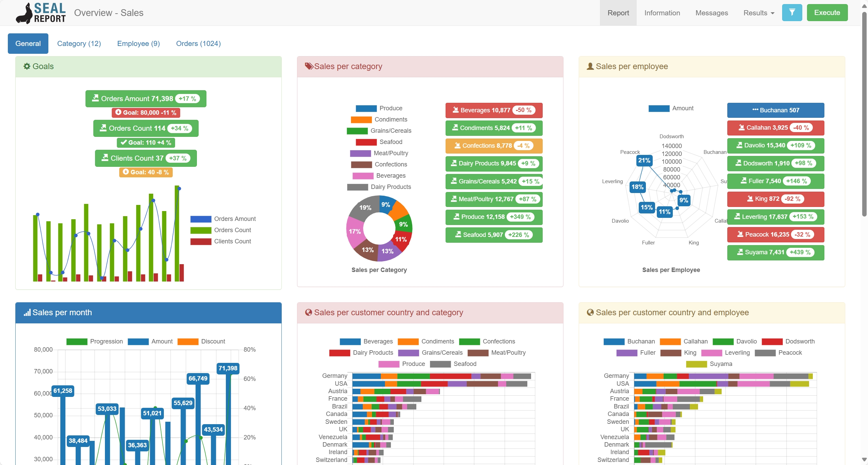Click the 71,398 bar label in monthly chart
This screenshot has height=465, width=868.
point(228,368)
